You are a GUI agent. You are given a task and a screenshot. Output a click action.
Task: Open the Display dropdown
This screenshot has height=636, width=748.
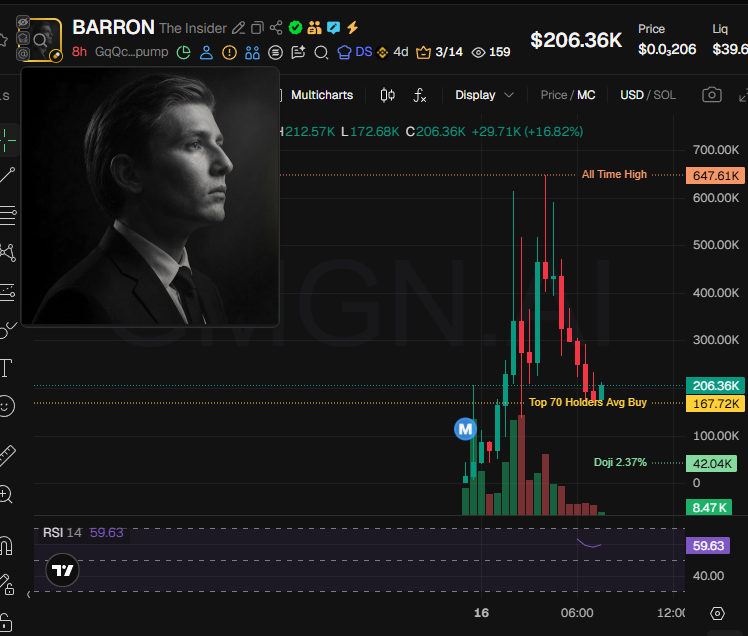pyautogui.click(x=484, y=95)
